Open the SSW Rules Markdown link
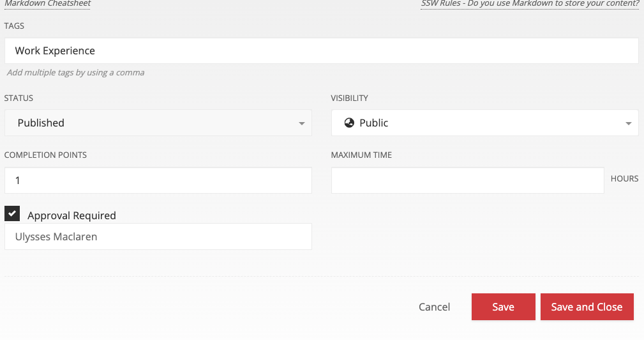Screen dimensions: 644x340 (530, 4)
